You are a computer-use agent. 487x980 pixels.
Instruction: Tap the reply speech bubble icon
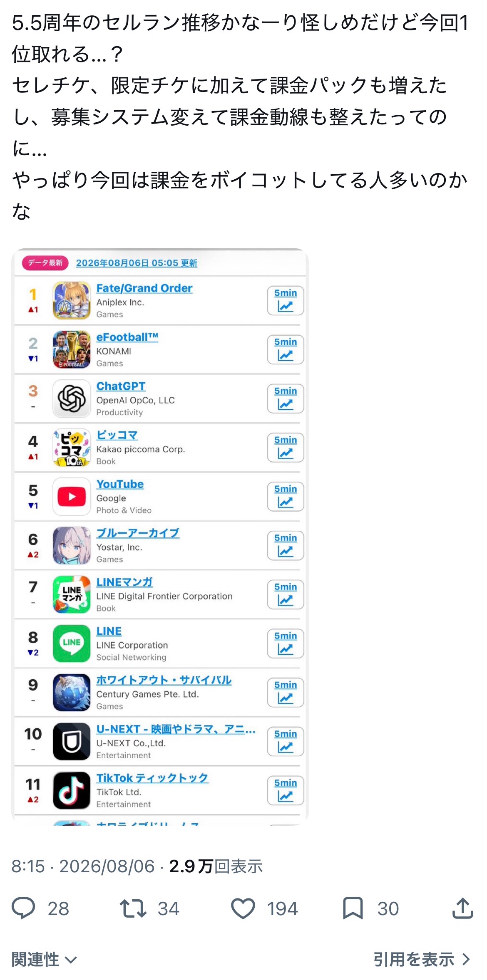coord(23,908)
